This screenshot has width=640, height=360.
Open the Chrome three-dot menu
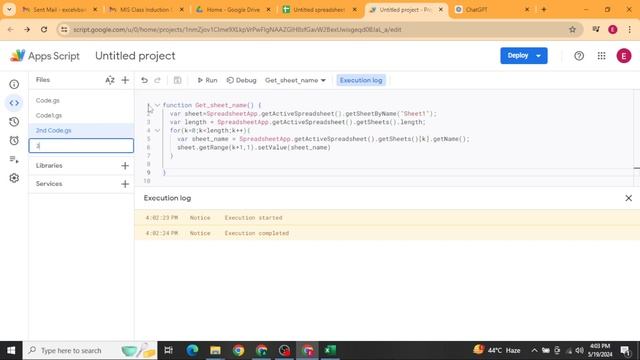630,29
